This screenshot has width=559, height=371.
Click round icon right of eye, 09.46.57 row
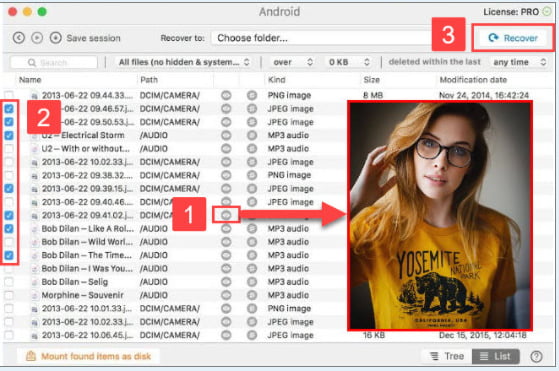tap(252, 109)
